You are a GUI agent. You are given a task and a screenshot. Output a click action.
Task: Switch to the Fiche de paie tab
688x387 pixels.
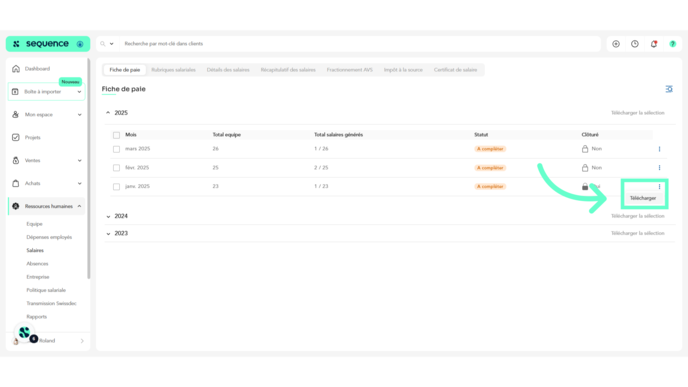125,70
